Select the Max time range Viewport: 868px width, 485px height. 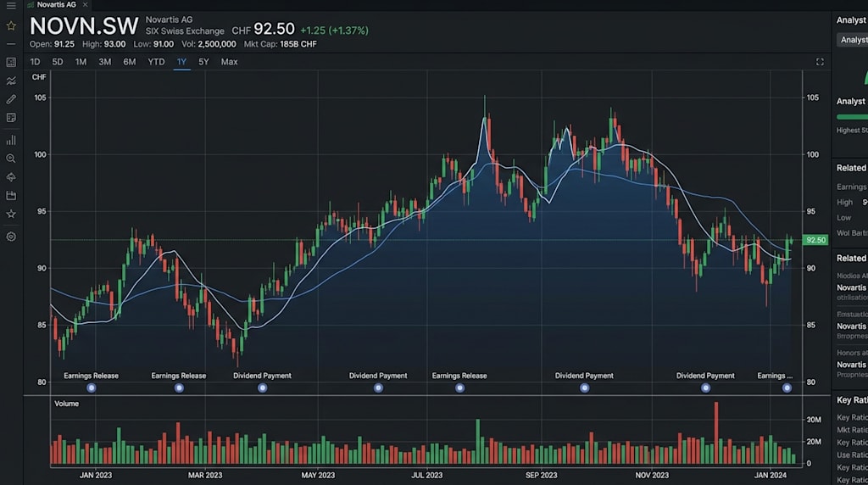229,62
